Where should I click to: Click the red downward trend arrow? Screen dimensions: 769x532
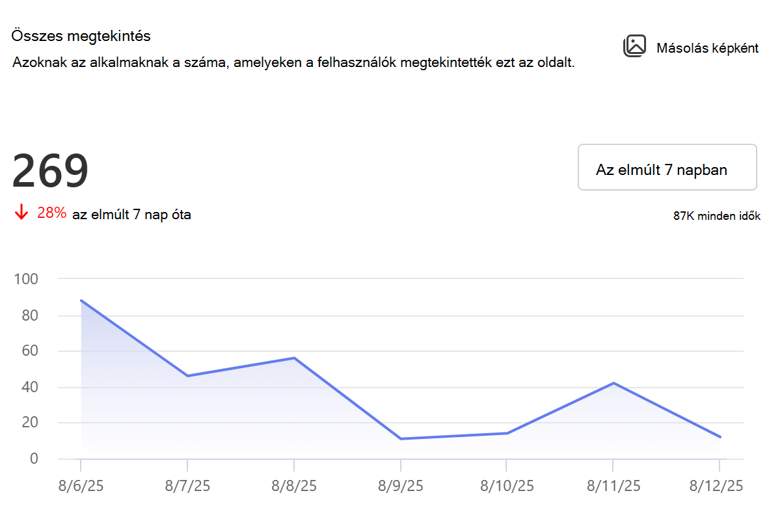pos(21,212)
